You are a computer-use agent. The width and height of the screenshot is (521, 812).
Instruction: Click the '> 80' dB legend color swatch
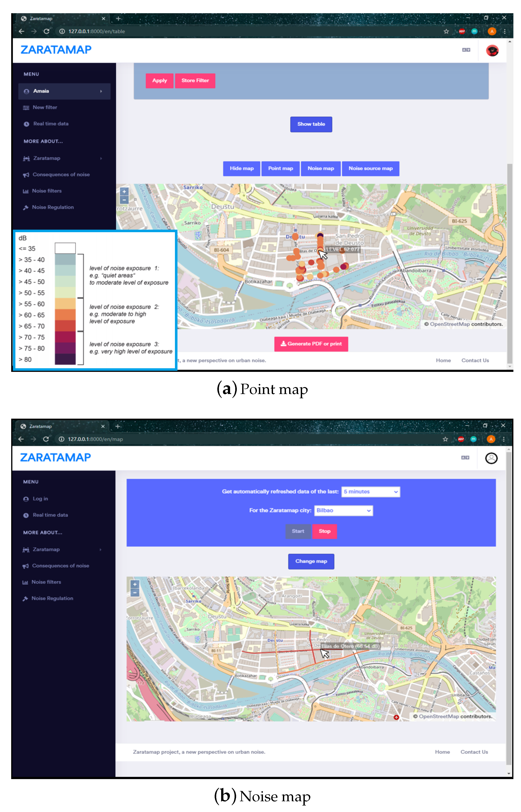pos(65,359)
